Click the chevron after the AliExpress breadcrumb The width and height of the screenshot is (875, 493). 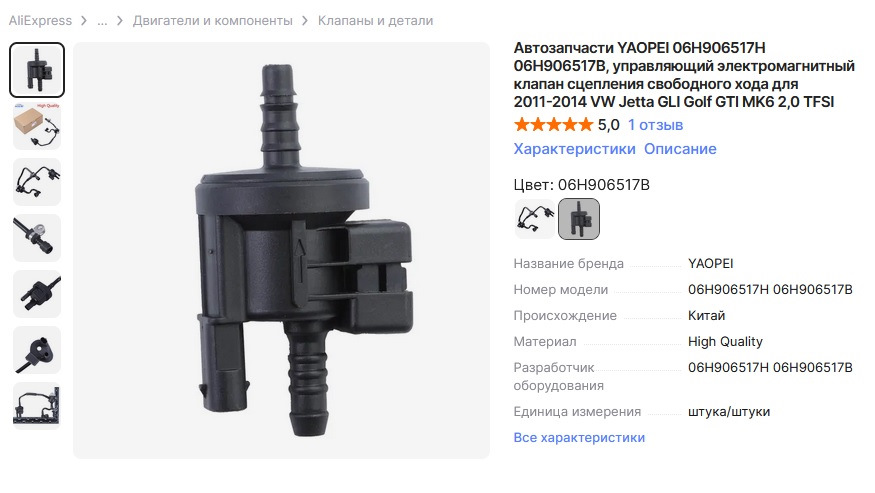point(84,21)
